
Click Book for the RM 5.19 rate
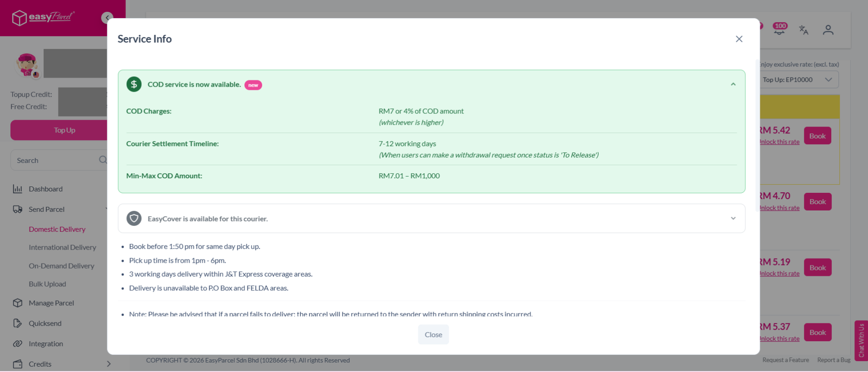[x=818, y=268]
